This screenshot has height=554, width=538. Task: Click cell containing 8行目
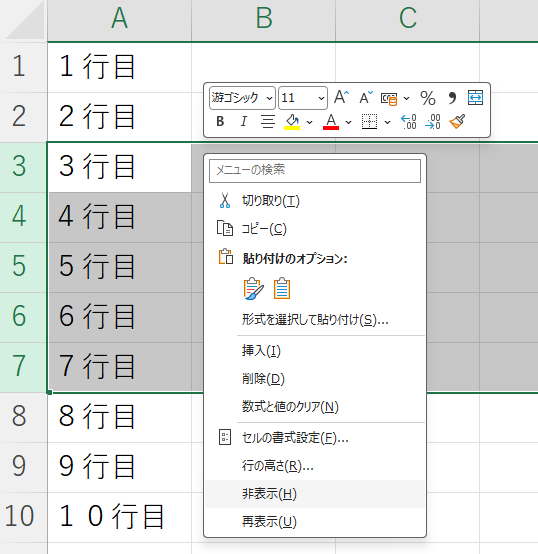(x=119, y=417)
